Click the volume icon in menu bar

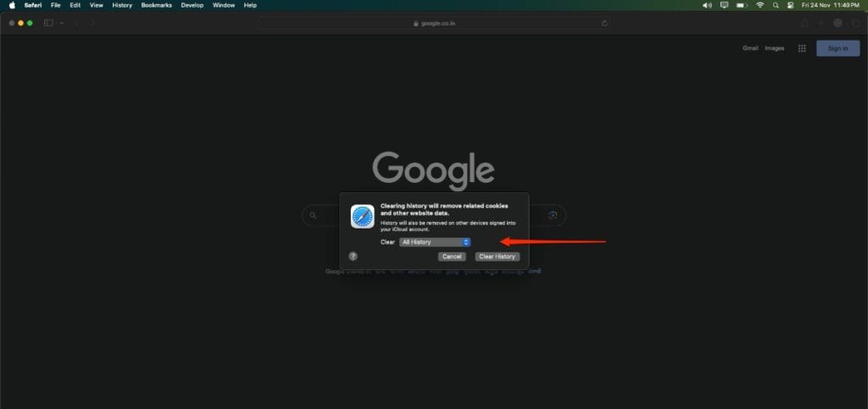point(707,5)
